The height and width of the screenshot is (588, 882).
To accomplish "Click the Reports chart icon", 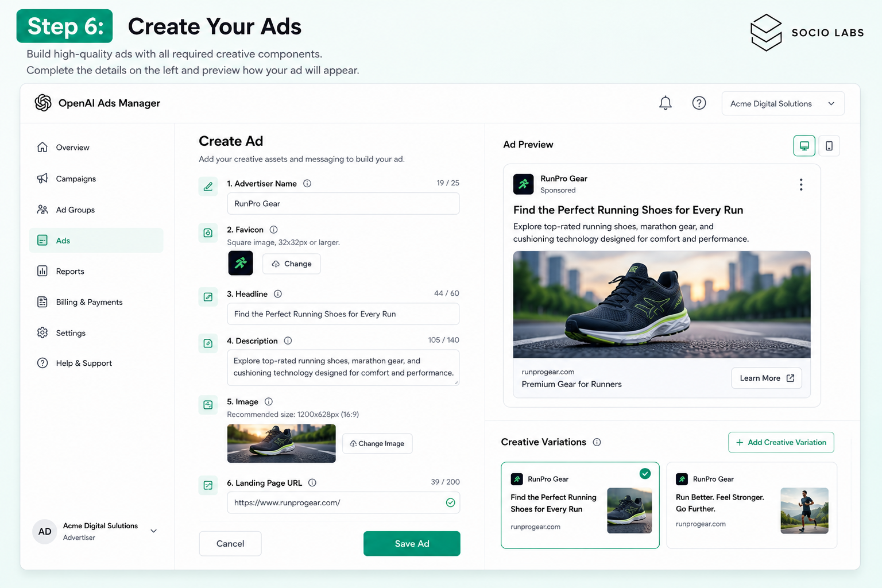I will coord(42,271).
